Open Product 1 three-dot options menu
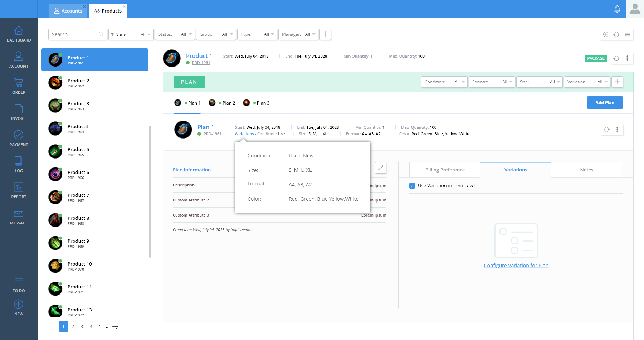Screen dimensions: 644x340 (627, 58)
